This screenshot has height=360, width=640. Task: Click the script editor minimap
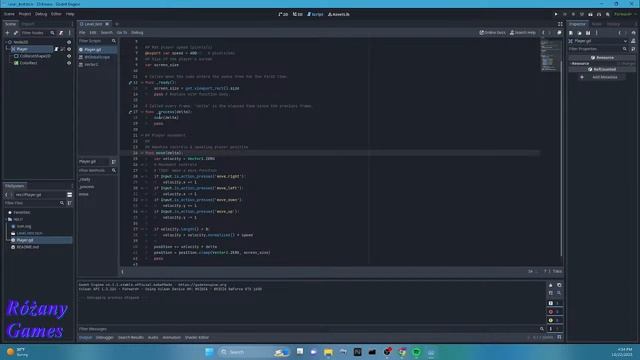pyautogui.click(x=550, y=55)
